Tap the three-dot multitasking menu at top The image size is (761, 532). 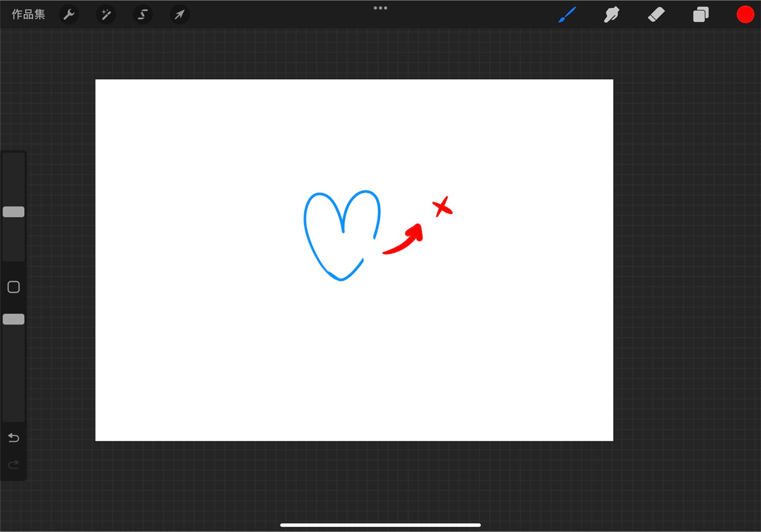pos(380,8)
